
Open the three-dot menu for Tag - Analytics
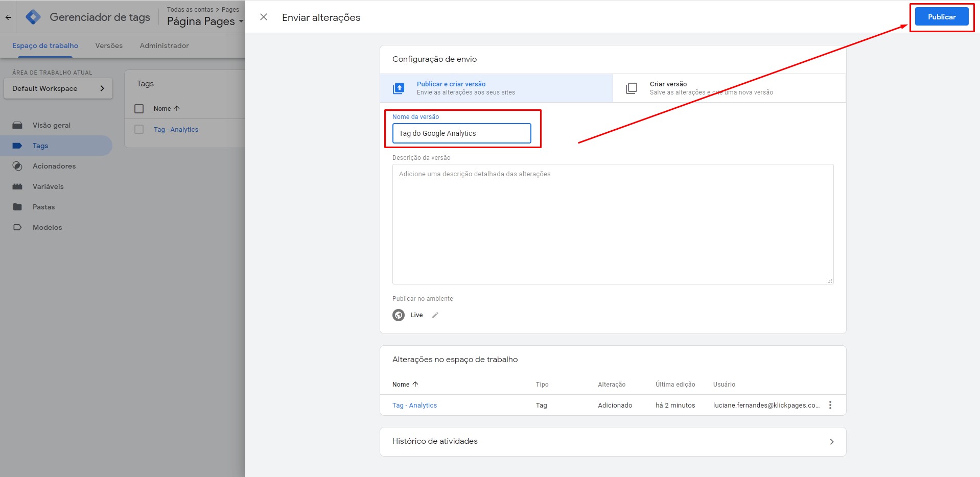tap(830, 405)
